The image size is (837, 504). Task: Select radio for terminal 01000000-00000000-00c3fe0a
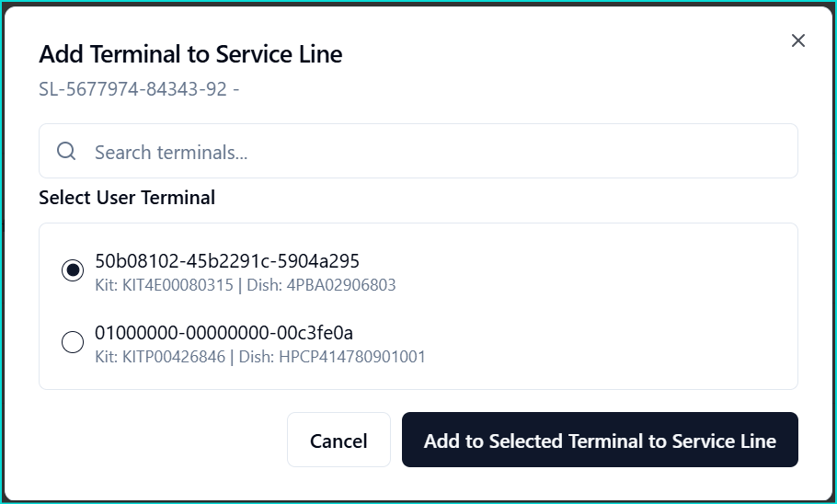[x=73, y=342]
